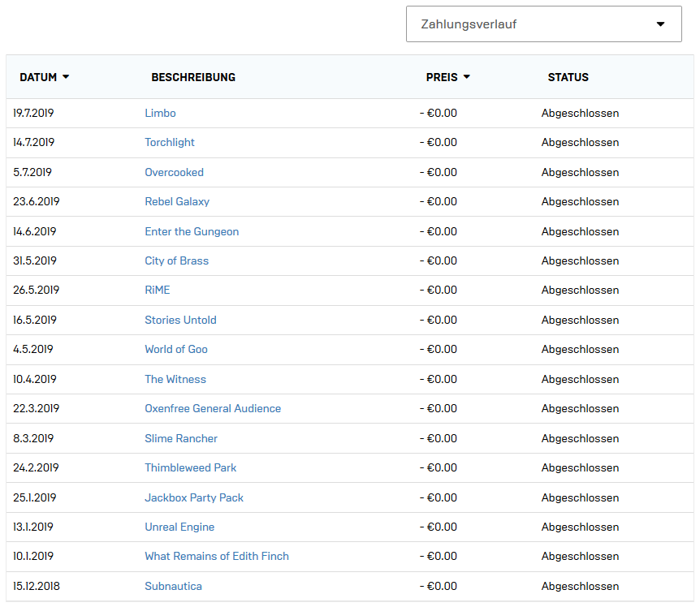Viewport: 700px width, 607px height.
Task: Open What Remains of Edith Finch link
Action: tap(217, 557)
